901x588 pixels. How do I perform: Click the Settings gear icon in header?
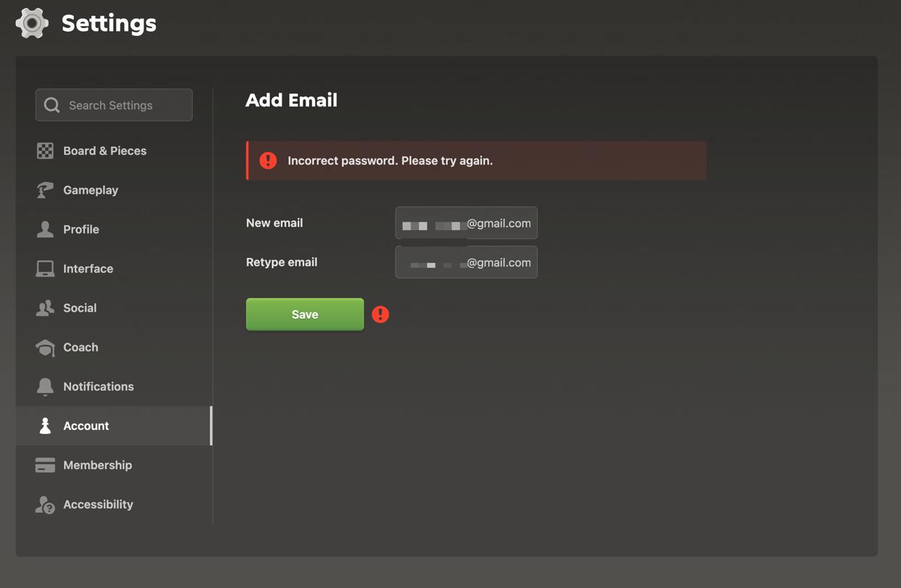point(32,23)
